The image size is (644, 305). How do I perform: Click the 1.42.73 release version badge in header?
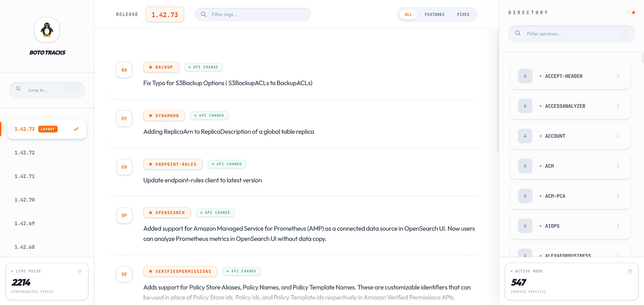pos(165,15)
